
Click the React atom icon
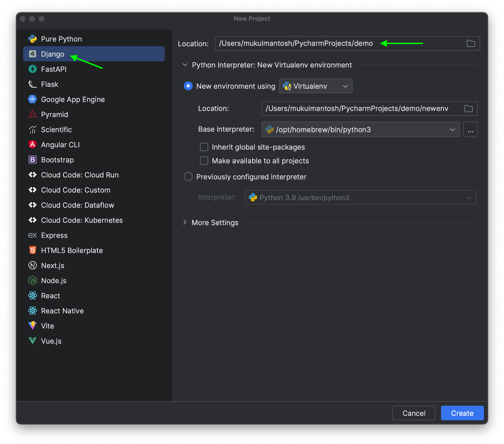pyautogui.click(x=32, y=296)
